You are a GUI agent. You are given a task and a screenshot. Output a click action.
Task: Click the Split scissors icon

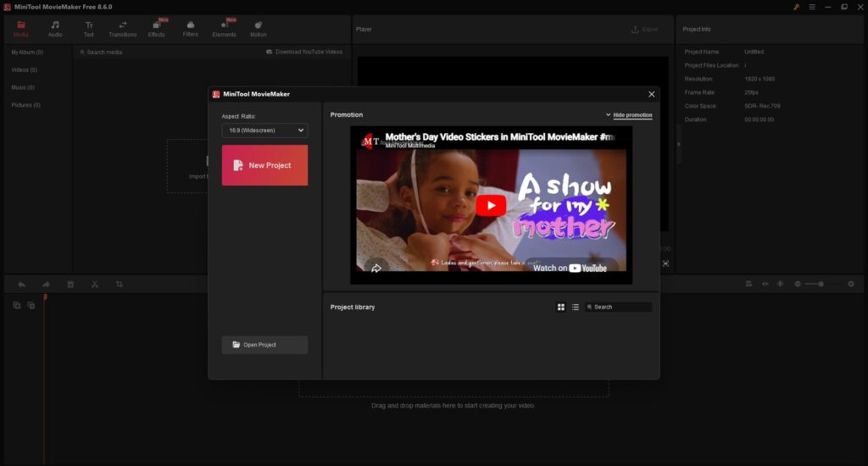(95, 285)
